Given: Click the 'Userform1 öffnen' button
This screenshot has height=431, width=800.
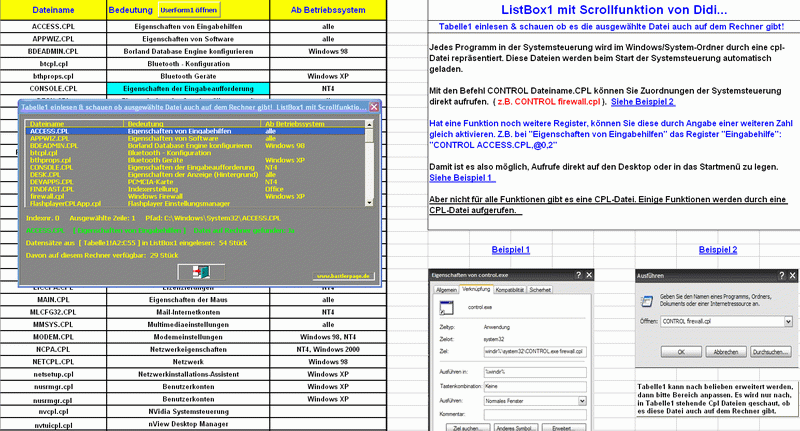Looking at the screenshot, I should (x=189, y=10).
